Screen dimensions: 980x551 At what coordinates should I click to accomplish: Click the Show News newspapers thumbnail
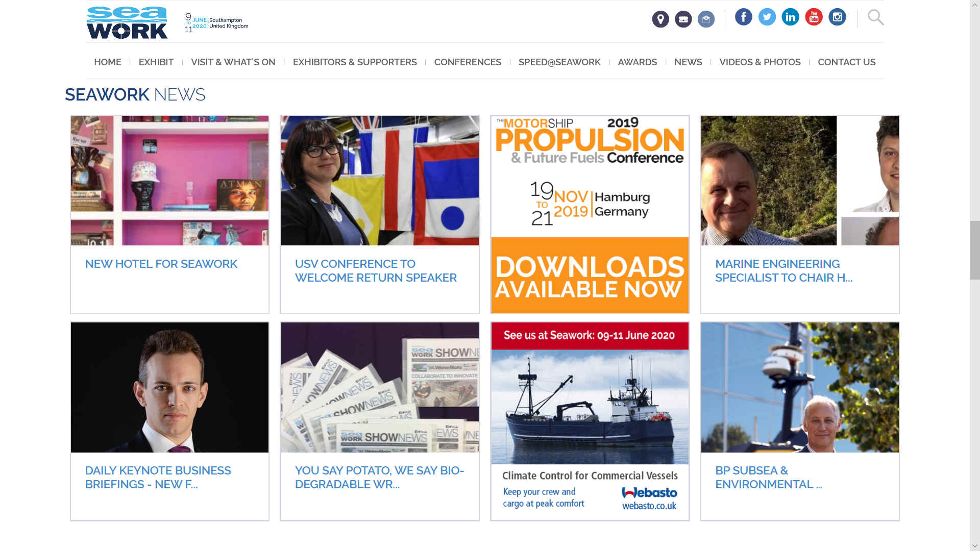[x=380, y=387]
